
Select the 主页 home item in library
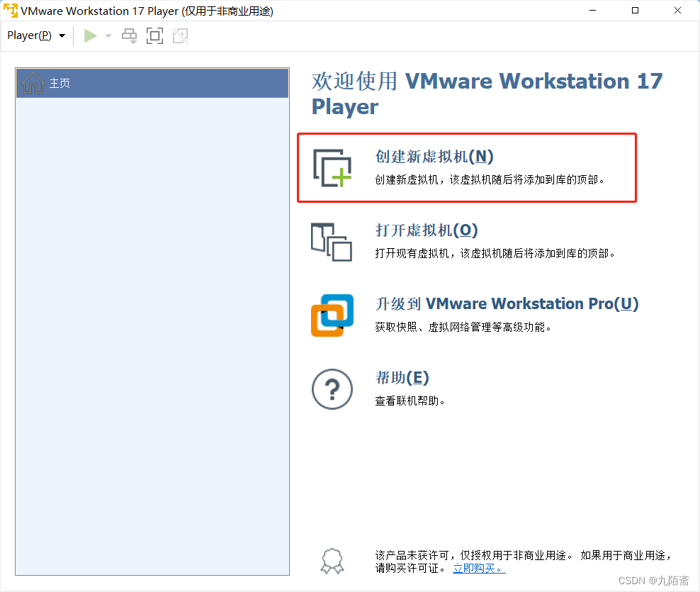[152, 83]
